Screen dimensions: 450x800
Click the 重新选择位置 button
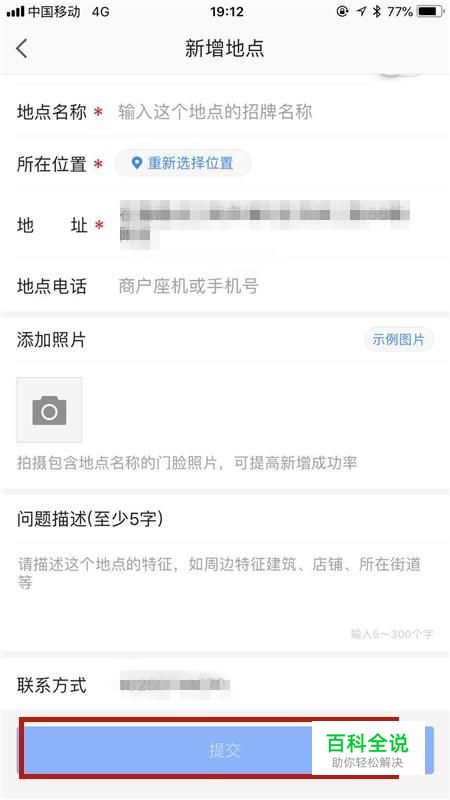click(183, 163)
